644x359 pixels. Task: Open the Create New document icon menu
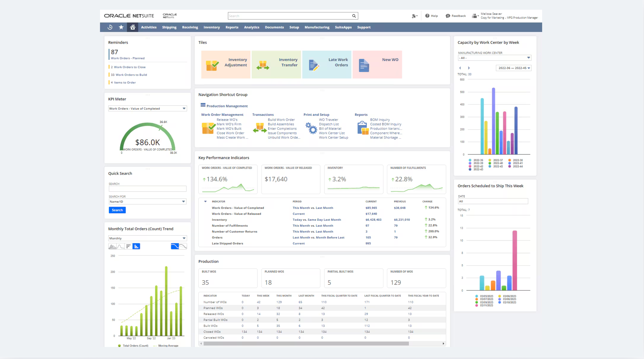[x=414, y=16]
